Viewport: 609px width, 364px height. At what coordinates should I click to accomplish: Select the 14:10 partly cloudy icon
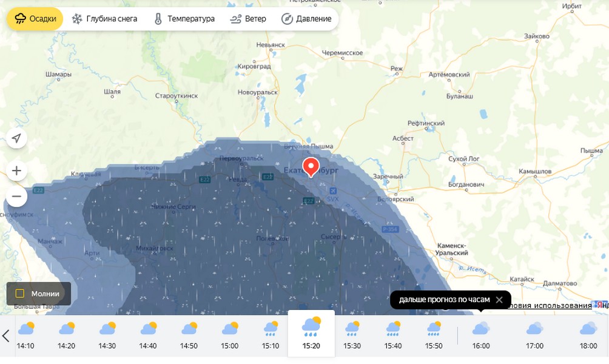pos(25,329)
